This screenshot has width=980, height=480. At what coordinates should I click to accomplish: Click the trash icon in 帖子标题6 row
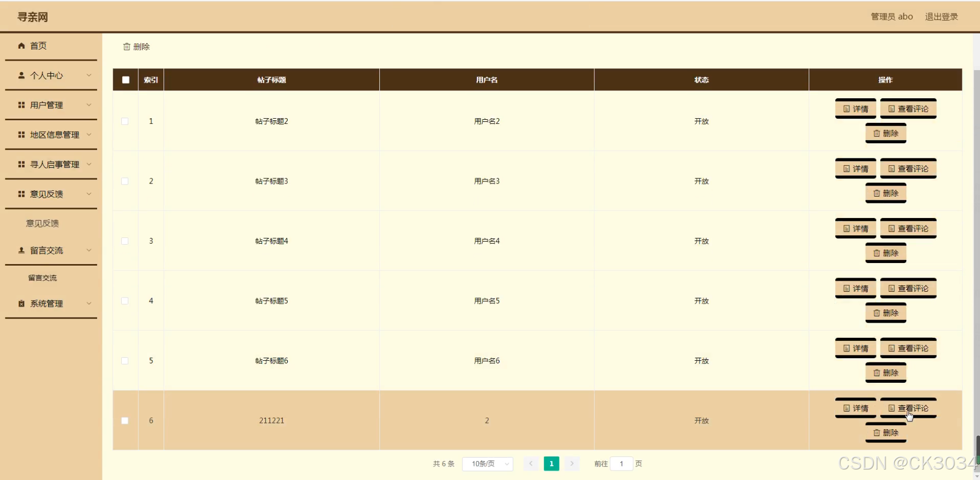point(877,373)
